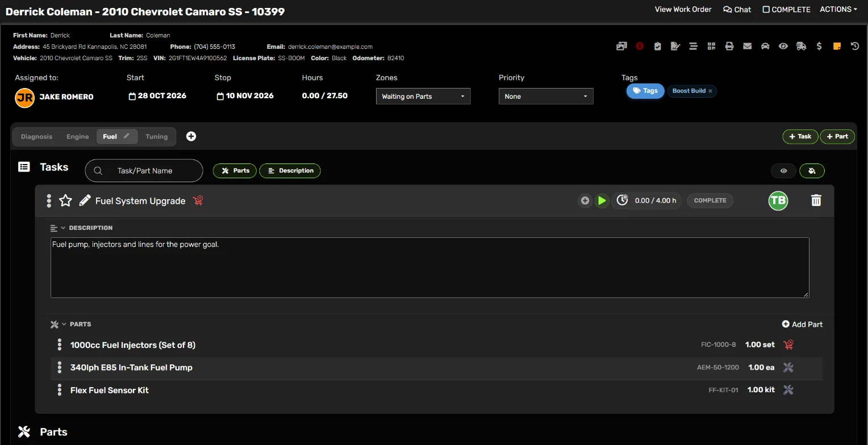Open billing via dollar sign icon

click(x=819, y=47)
